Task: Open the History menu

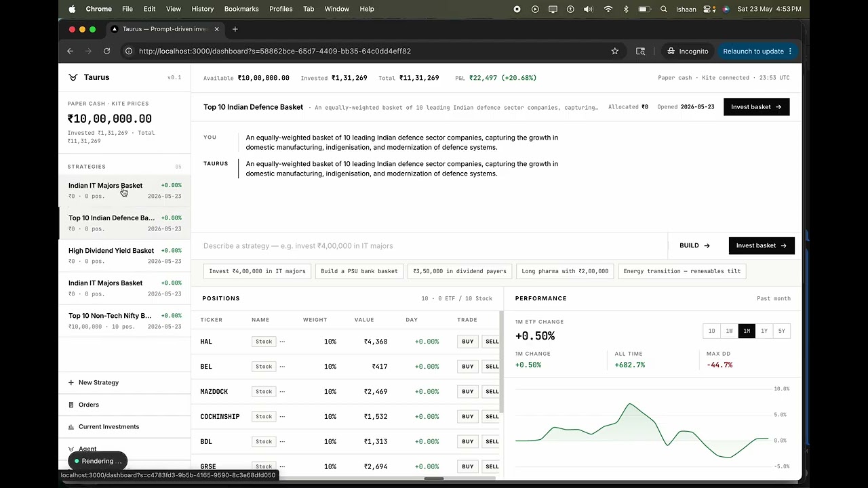Action: coord(202,9)
